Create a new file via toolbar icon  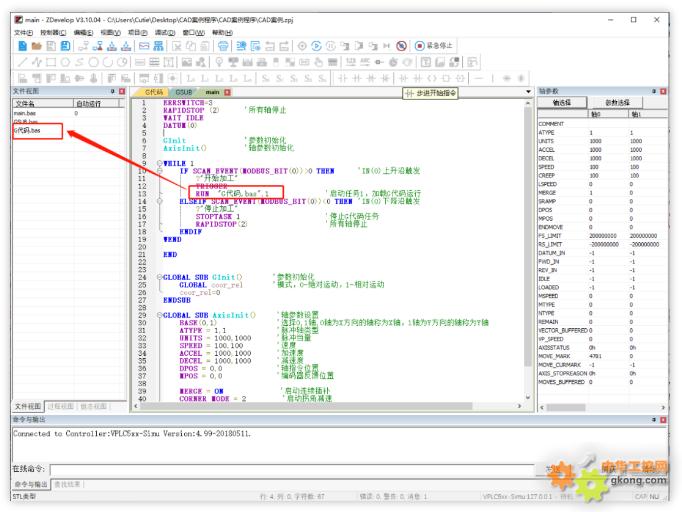22,46
